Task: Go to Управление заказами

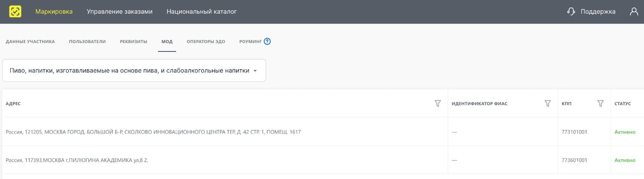Action: 120,12
